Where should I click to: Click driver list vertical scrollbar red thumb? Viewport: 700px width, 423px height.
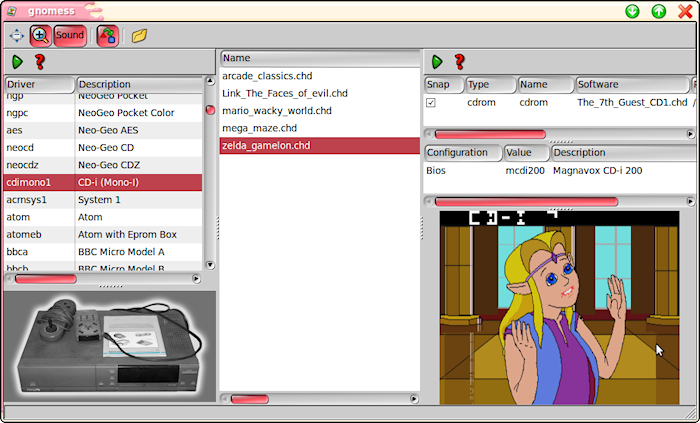[210, 110]
